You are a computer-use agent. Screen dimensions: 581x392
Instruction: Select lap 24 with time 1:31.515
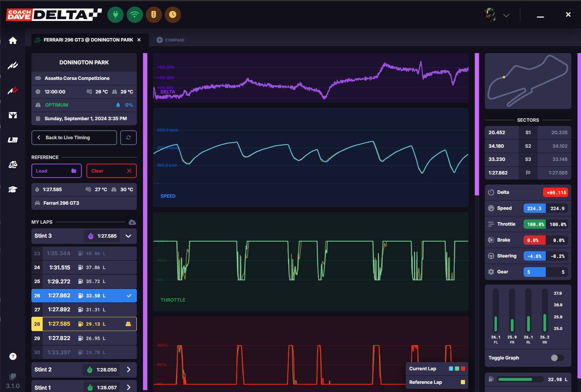(x=84, y=268)
